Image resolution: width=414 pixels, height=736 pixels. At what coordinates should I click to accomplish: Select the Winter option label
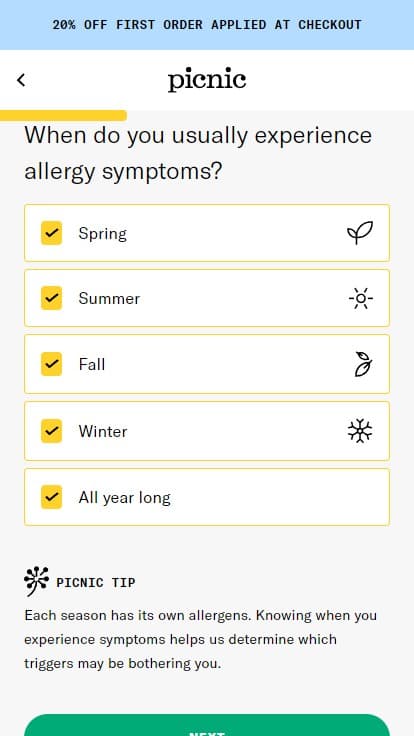tap(103, 431)
